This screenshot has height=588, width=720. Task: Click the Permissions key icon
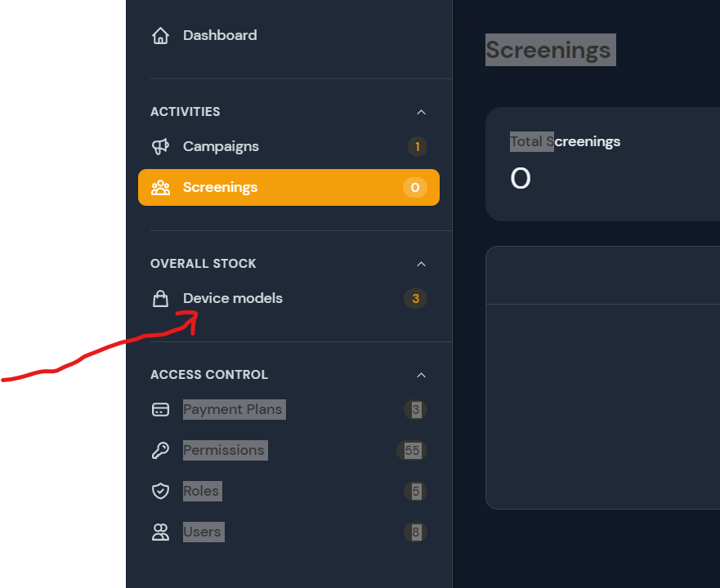[160, 451]
